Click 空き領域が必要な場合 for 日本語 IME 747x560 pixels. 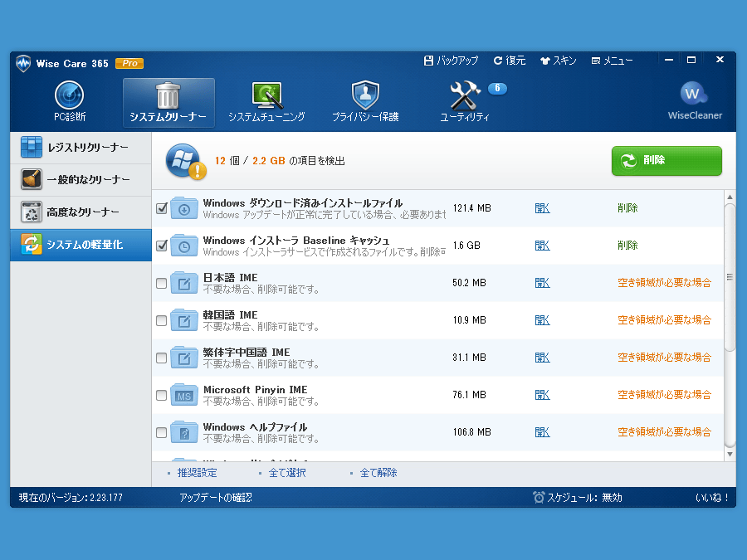click(x=665, y=283)
